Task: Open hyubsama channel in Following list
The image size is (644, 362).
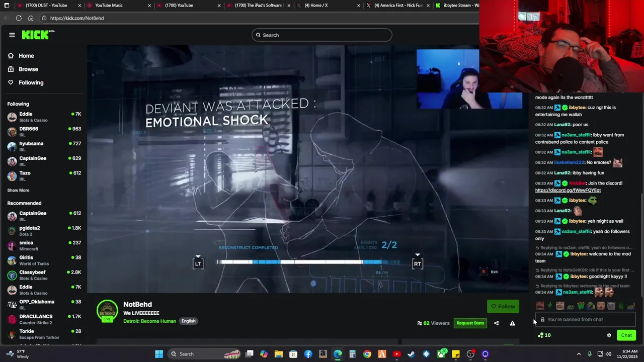Action: click(44, 146)
